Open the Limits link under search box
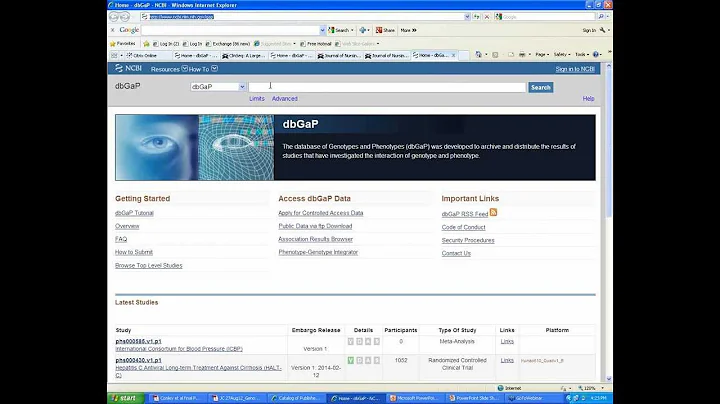The width and height of the screenshot is (720, 404). (257, 99)
